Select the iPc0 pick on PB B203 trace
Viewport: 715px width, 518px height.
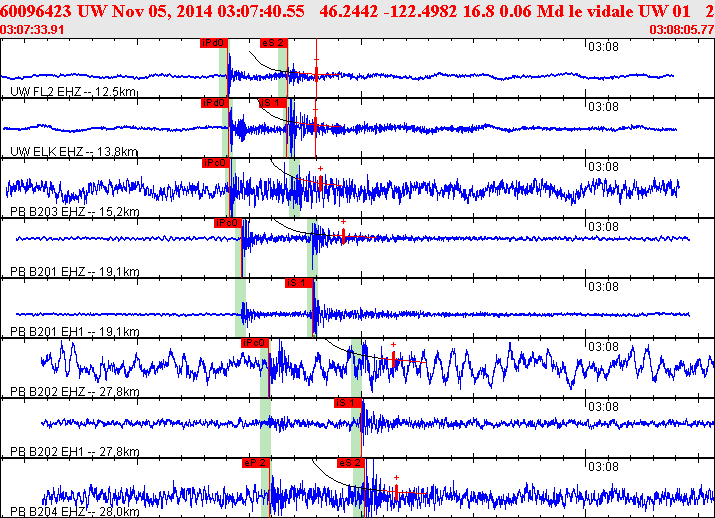tap(216, 163)
